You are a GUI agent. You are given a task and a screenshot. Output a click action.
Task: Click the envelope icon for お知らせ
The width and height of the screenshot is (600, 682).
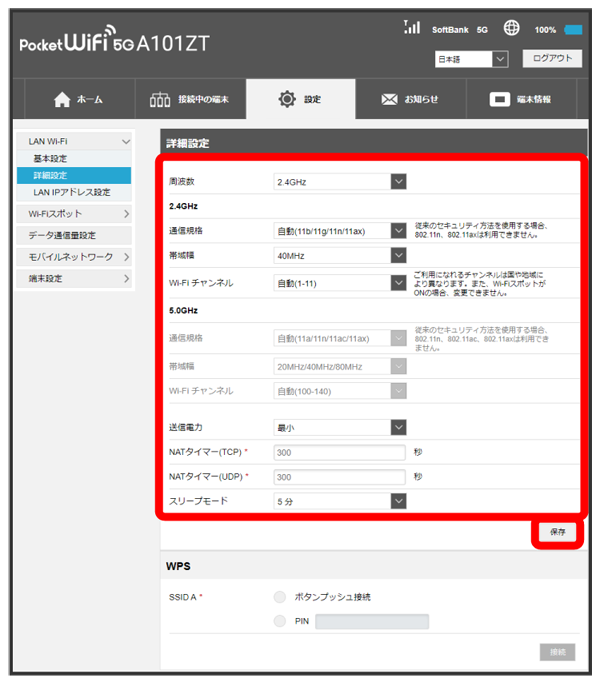pyautogui.click(x=390, y=99)
